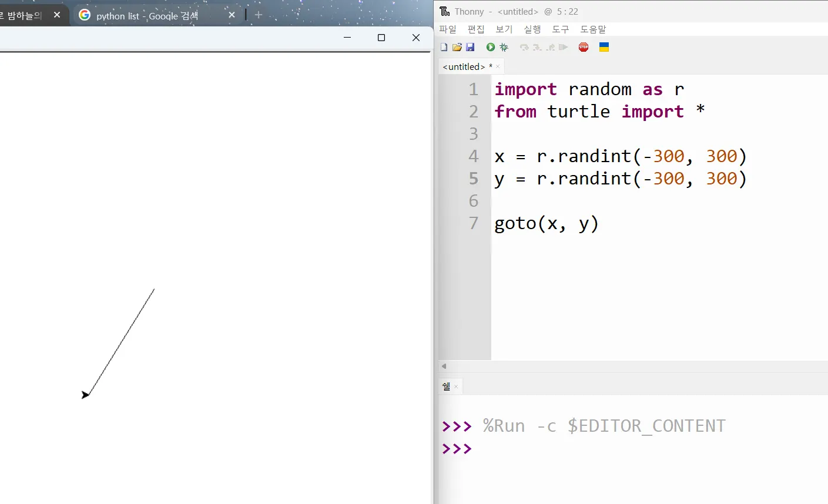Debug current script with the bug icon
The image size is (828, 504).
[504, 47]
